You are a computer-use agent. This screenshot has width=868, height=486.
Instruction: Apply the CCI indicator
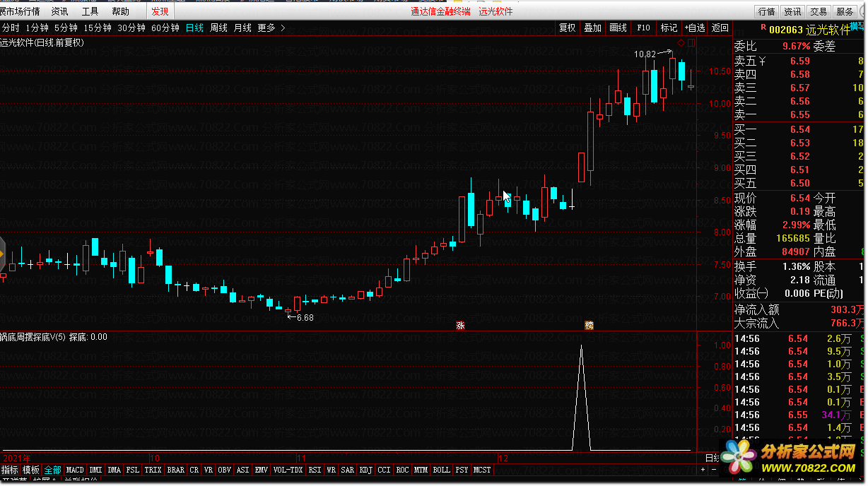(x=384, y=470)
